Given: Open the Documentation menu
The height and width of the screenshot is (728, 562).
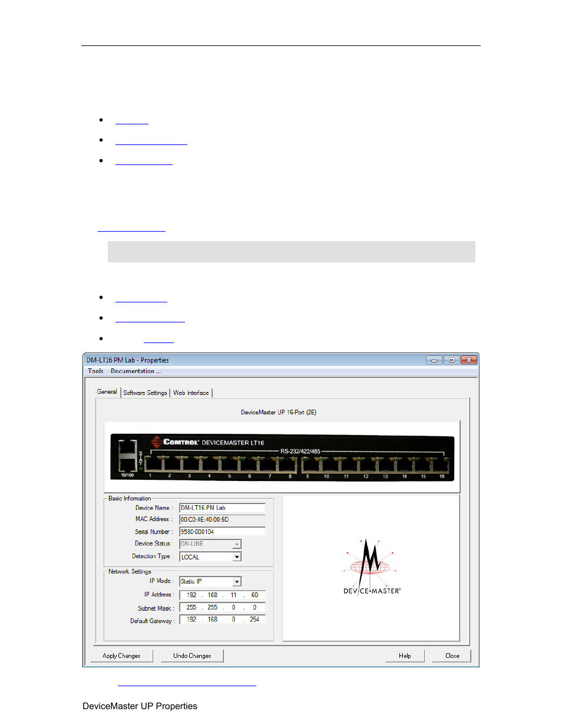Looking at the screenshot, I should [135, 371].
